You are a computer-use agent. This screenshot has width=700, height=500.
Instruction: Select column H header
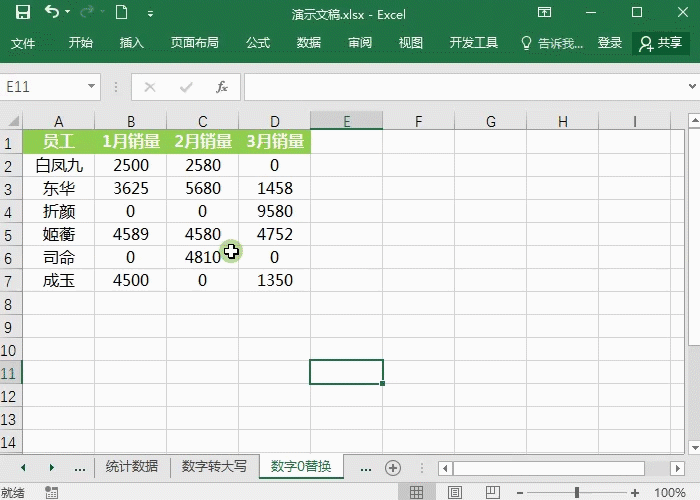click(562, 121)
